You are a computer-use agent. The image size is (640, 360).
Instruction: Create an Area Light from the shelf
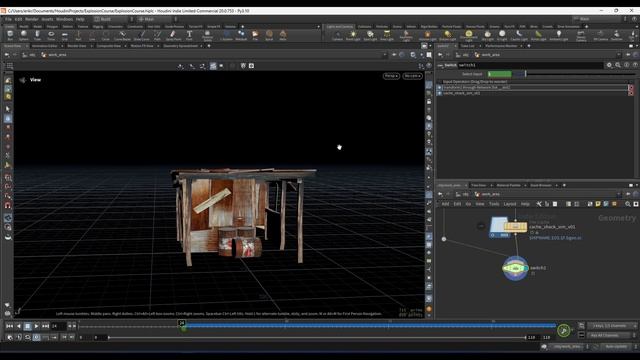pyautogui.click(x=387, y=36)
